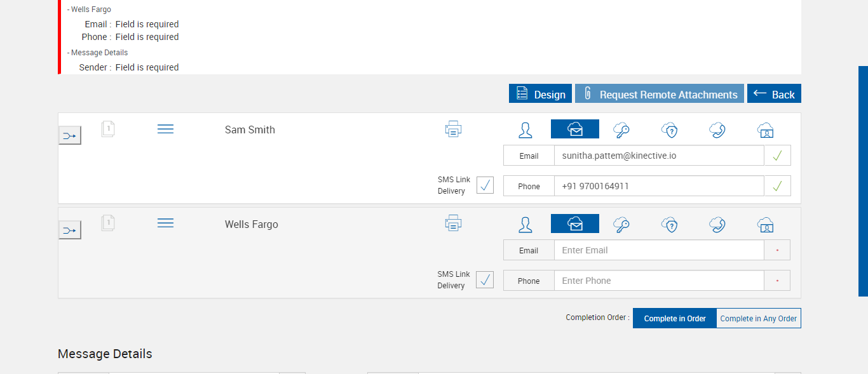
Task: Select the cloud shield question icon for Sam Smith
Action: 669,130
